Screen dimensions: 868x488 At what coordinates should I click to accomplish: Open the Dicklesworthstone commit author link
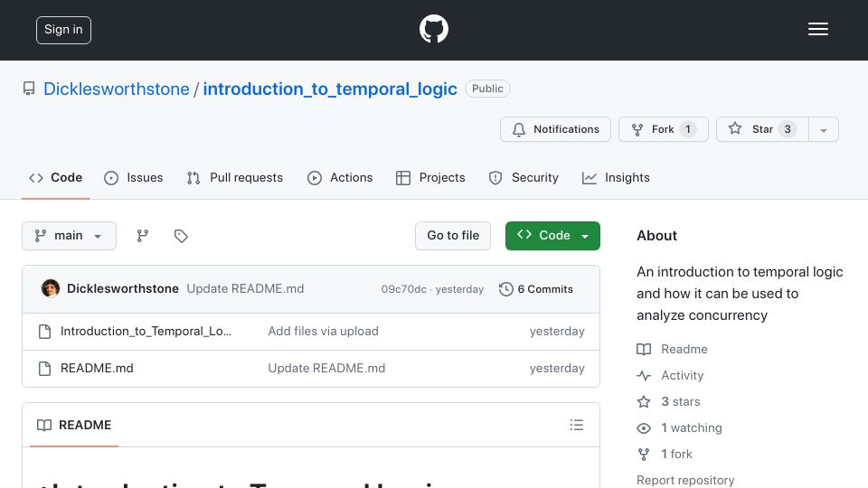click(x=123, y=289)
